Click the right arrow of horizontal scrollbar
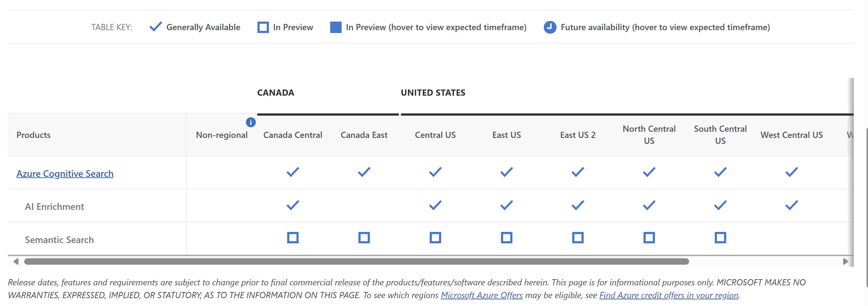868x306 pixels. [845, 262]
